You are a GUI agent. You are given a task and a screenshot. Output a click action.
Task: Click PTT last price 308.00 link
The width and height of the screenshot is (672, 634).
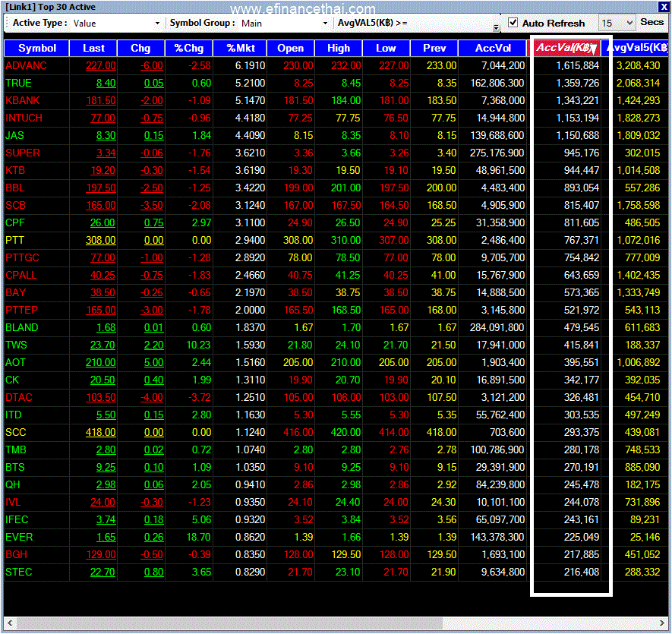tap(101, 241)
